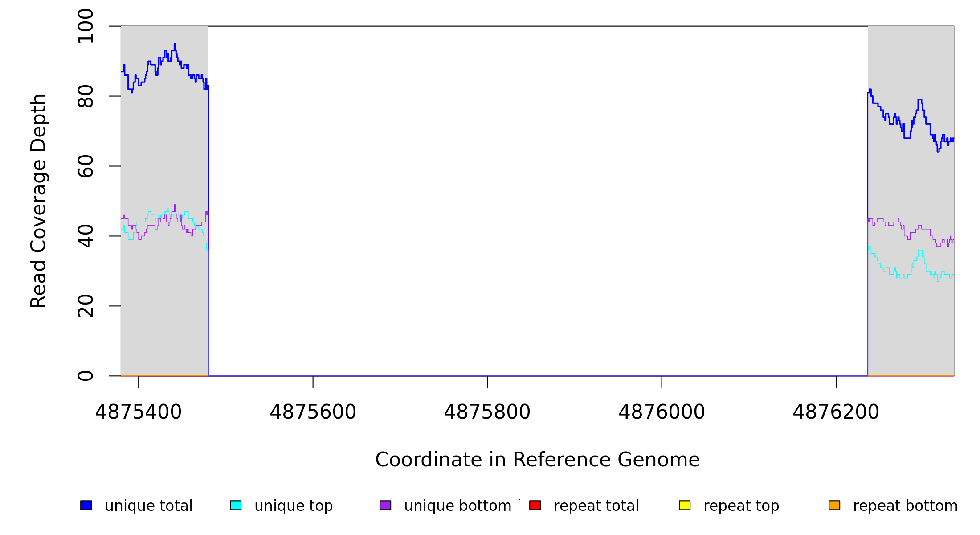This screenshot has height=535, width=980.
Task: Click the x-axis tick label 4875400
Action: coord(139,412)
